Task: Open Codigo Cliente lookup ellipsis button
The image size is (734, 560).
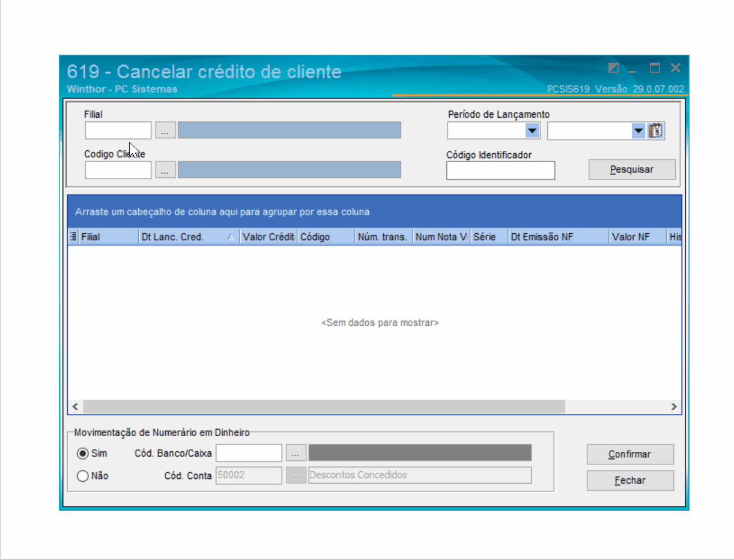Action: (x=165, y=170)
